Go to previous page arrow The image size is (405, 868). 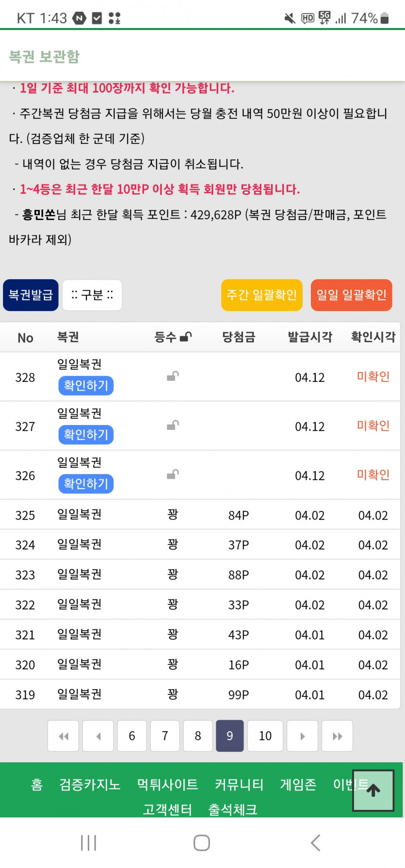coord(98,736)
